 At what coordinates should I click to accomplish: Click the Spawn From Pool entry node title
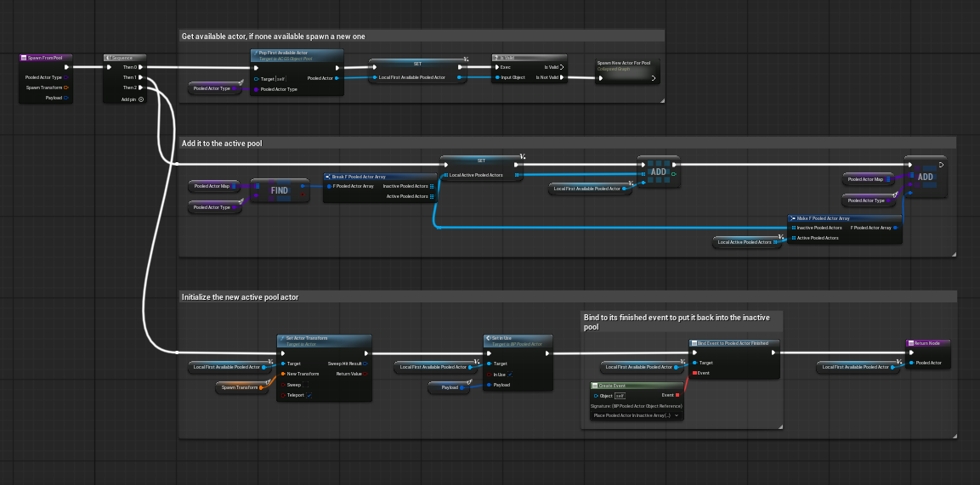pyautogui.click(x=44, y=58)
